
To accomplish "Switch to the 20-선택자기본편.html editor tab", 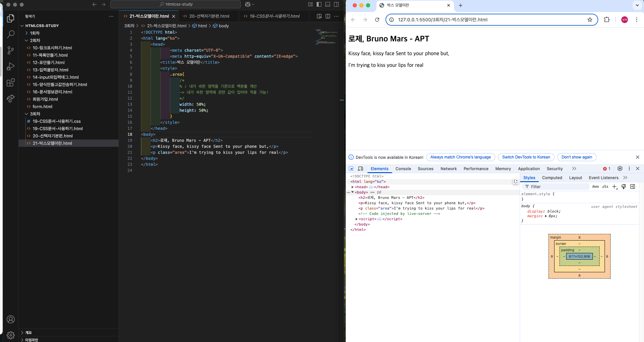I will click(x=209, y=16).
